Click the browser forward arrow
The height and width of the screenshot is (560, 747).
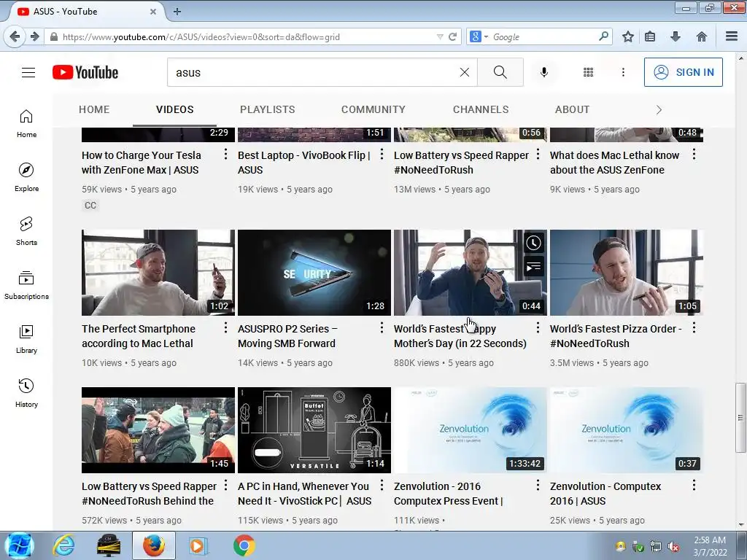(34, 36)
